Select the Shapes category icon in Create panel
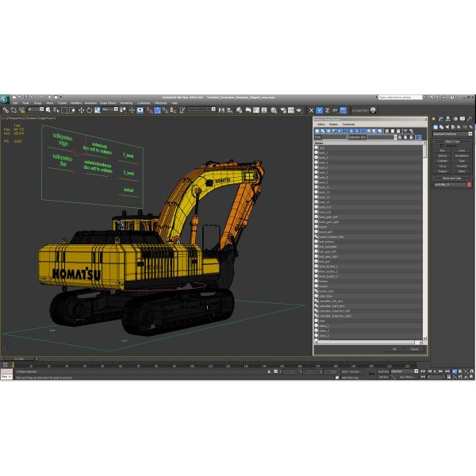Image resolution: width=476 pixels, height=476 pixels. point(441,127)
